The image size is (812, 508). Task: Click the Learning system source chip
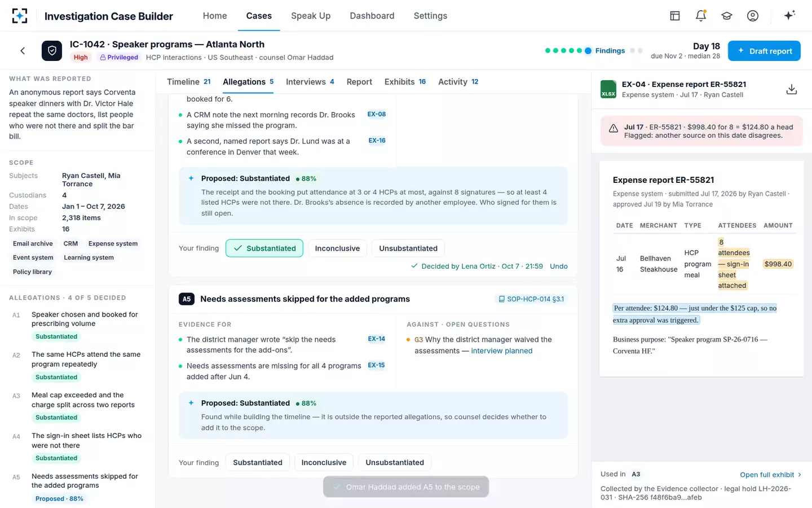click(89, 258)
